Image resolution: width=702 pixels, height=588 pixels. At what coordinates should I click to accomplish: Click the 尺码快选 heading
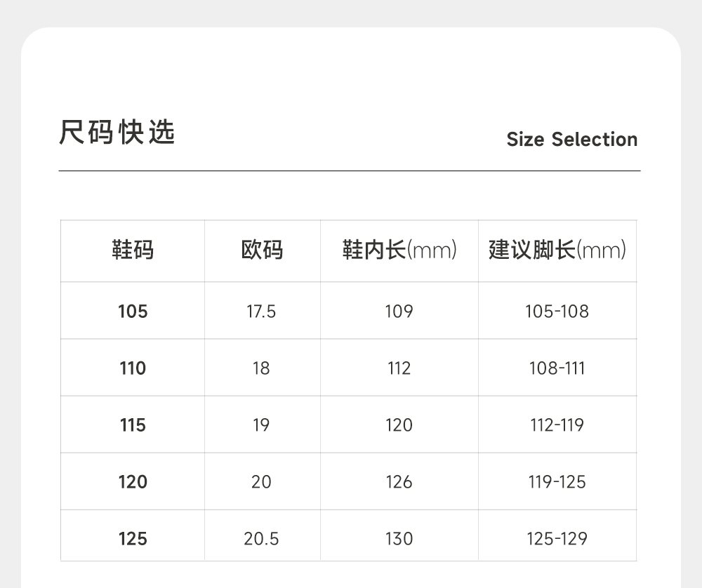117,133
